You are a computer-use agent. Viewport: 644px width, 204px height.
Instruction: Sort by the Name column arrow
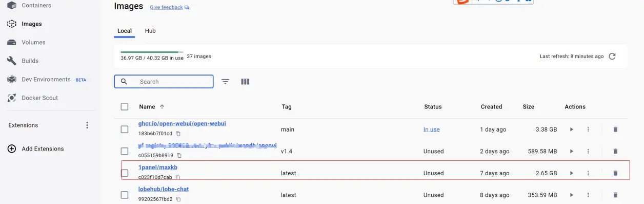coord(162,107)
